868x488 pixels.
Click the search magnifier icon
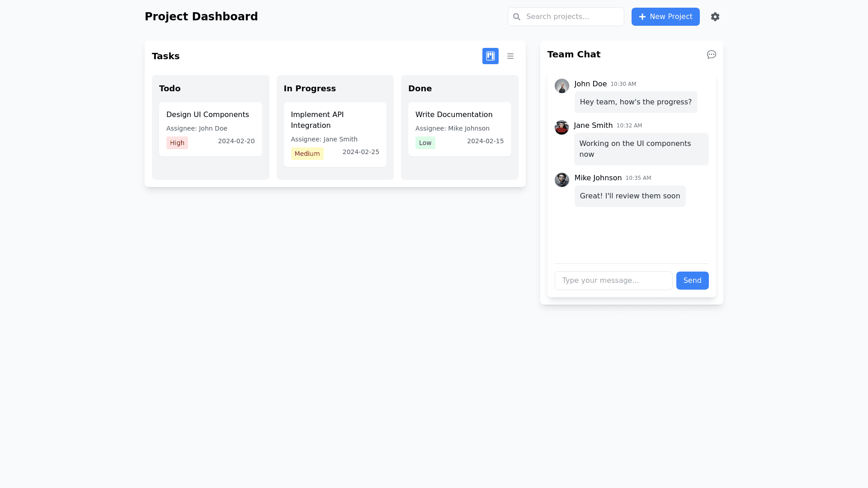(517, 17)
